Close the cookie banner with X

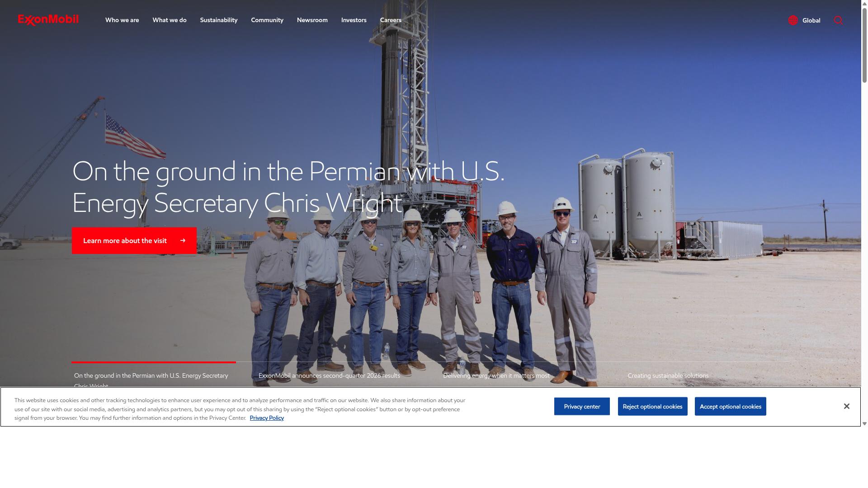[x=846, y=406]
